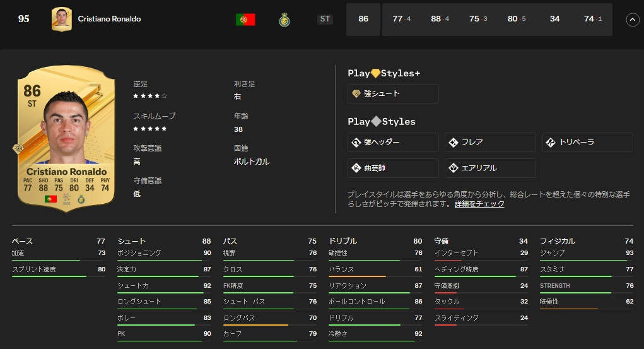Click the PlayStyle+ emblem on card's left edge
This screenshot has height=349, width=644.
click(x=17, y=149)
